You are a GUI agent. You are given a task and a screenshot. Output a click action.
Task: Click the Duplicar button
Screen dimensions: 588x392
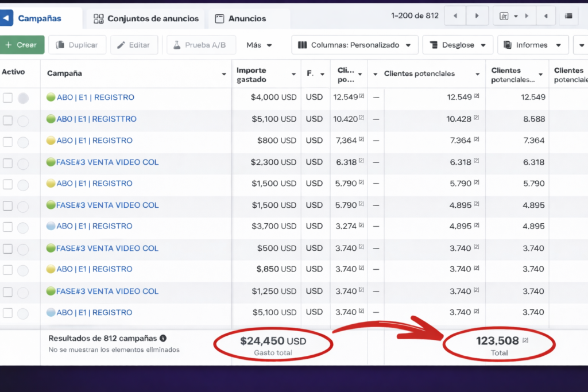point(77,45)
